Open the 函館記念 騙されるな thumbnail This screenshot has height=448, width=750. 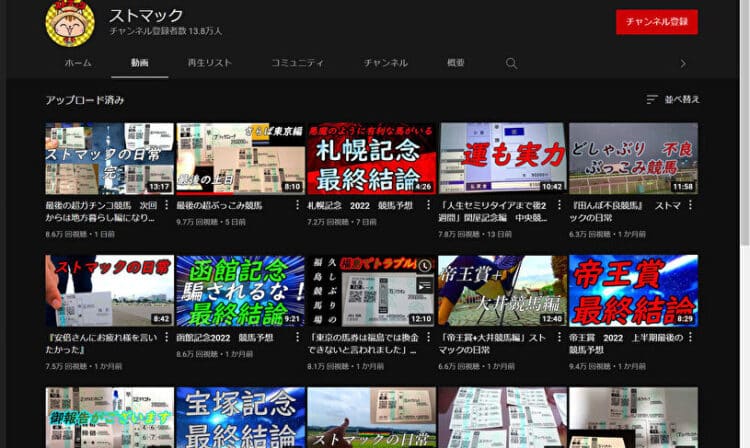pyautogui.click(x=241, y=291)
